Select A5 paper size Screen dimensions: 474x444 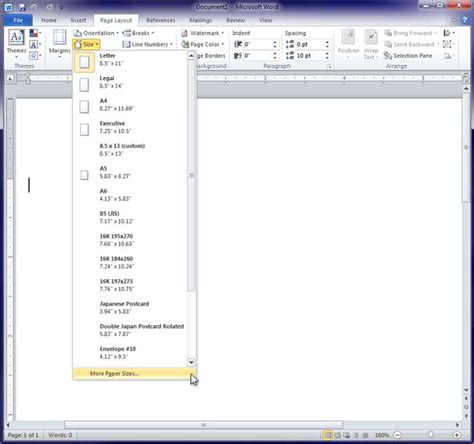tap(130, 175)
